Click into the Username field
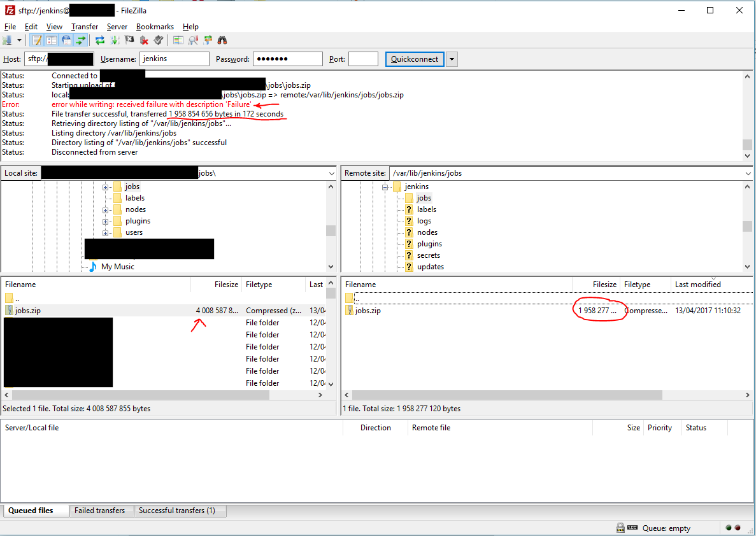Image resolution: width=756 pixels, height=536 pixels. (x=175, y=59)
